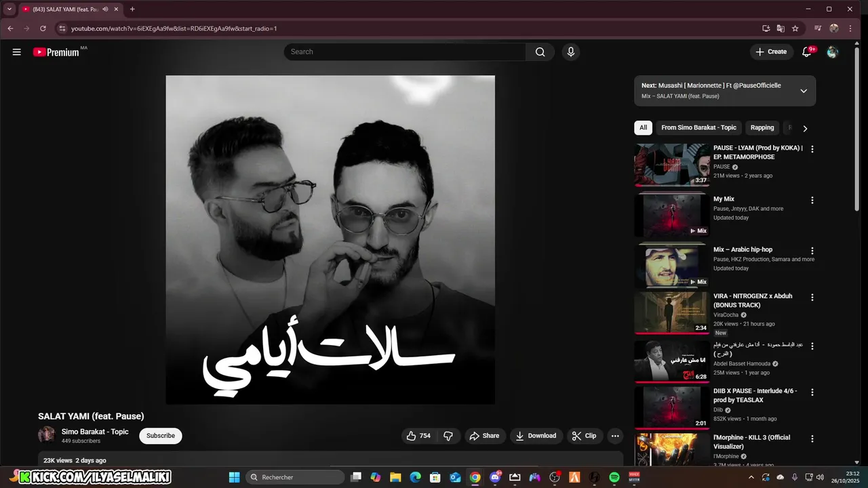Open the PAUSE channel link under LYAM

[x=722, y=167]
